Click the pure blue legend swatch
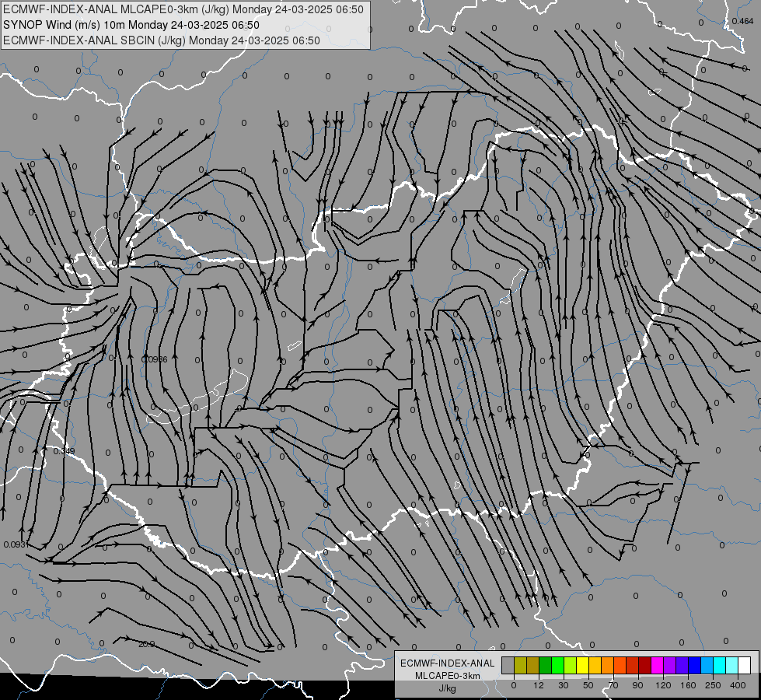 coord(695,665)
